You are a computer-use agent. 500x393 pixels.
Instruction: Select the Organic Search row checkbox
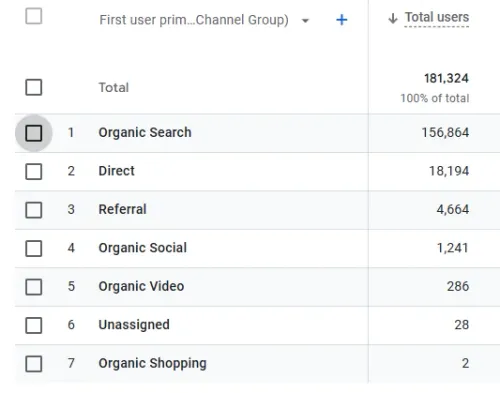[x=34, y=133]
